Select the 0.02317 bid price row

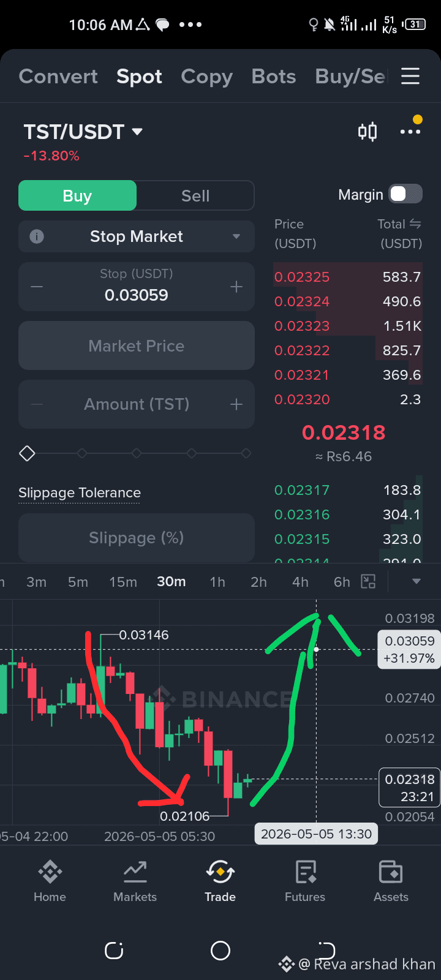point(348,490)
